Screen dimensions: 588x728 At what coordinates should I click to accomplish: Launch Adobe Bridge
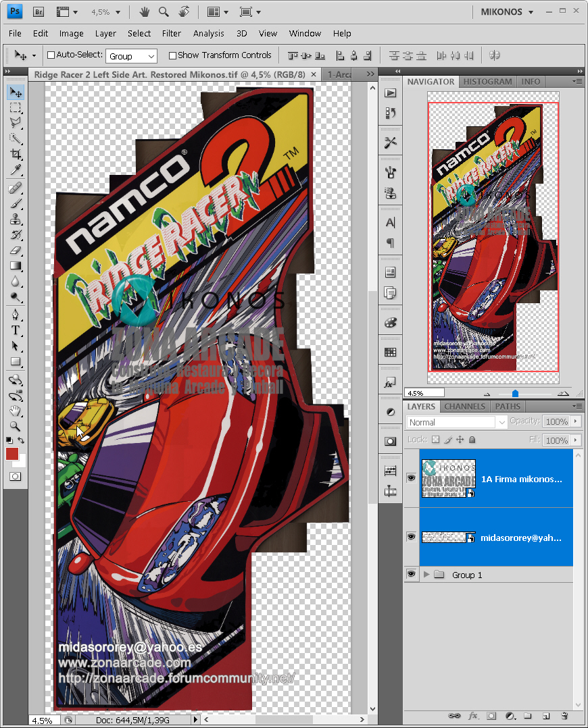point(39,12)
